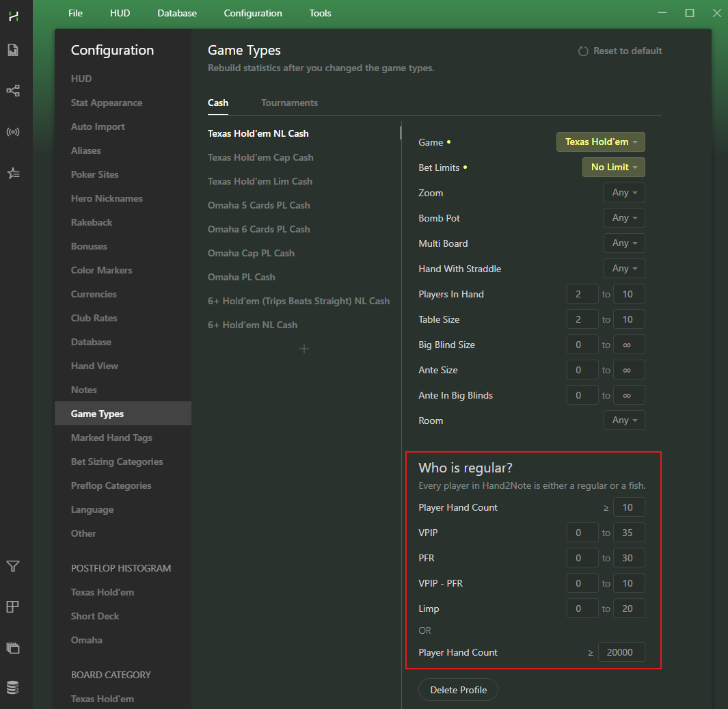728x709 pixels.
Task: Open the Multi Board Any dropdown
Action: coord(624,243)
